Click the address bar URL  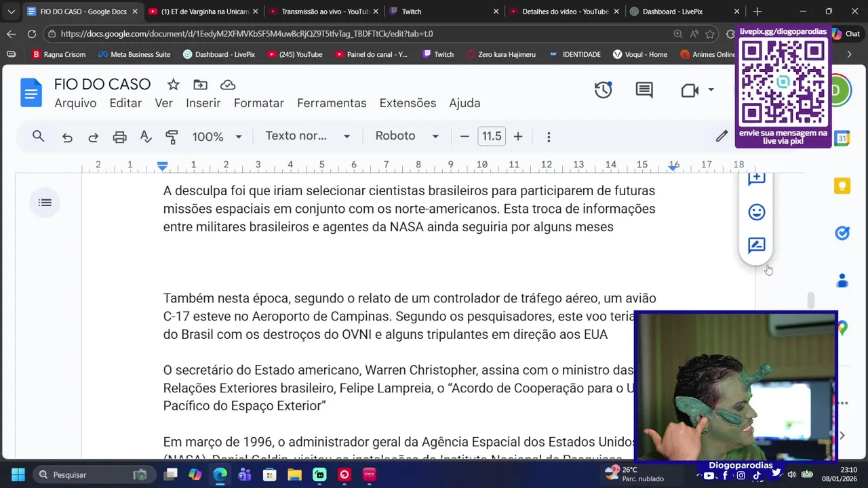coord(247,34)
